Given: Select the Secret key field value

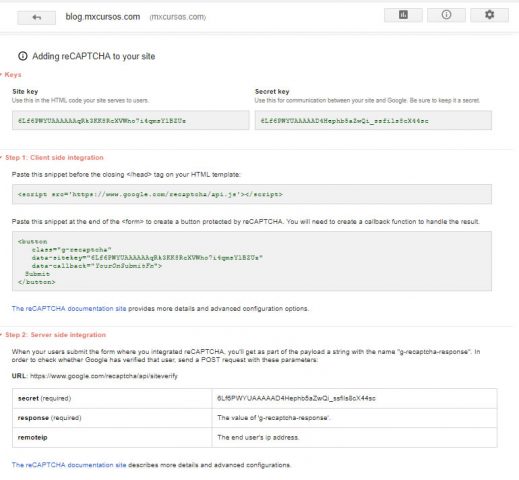Looking at the screenshot, I should tap(373, 120).
